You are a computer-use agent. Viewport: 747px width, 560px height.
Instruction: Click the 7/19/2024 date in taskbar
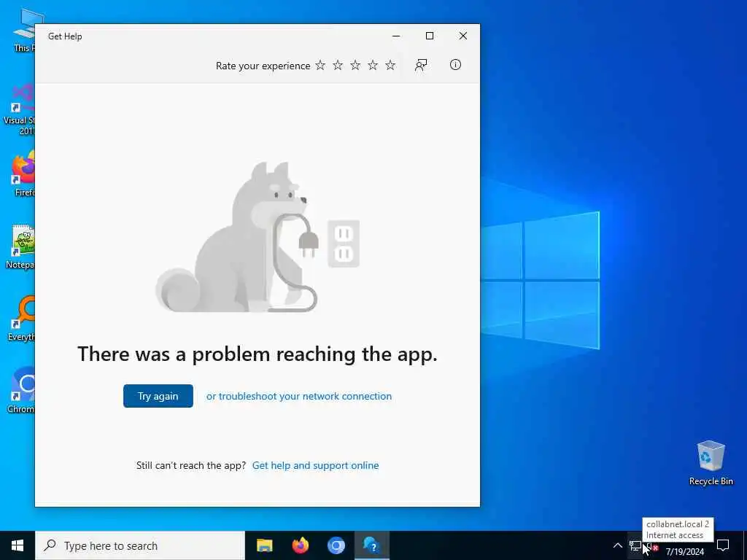[684, 552]
